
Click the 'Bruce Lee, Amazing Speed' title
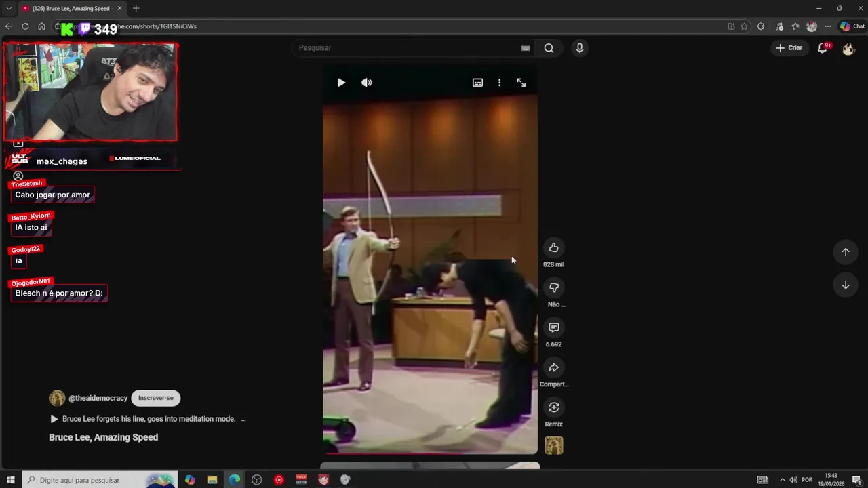point(103,437)
